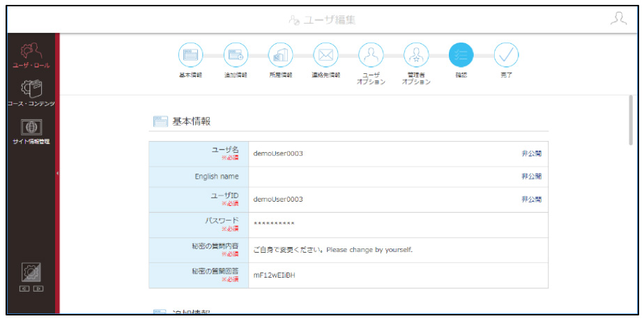Jump to the 連絡先情報 envelope step
The width and height of the screenshot is (644, 321).
325,54
